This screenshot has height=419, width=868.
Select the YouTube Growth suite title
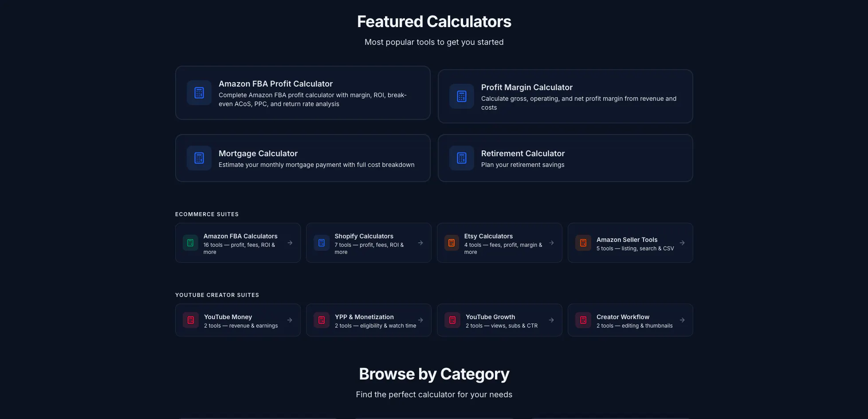point(490,317)
